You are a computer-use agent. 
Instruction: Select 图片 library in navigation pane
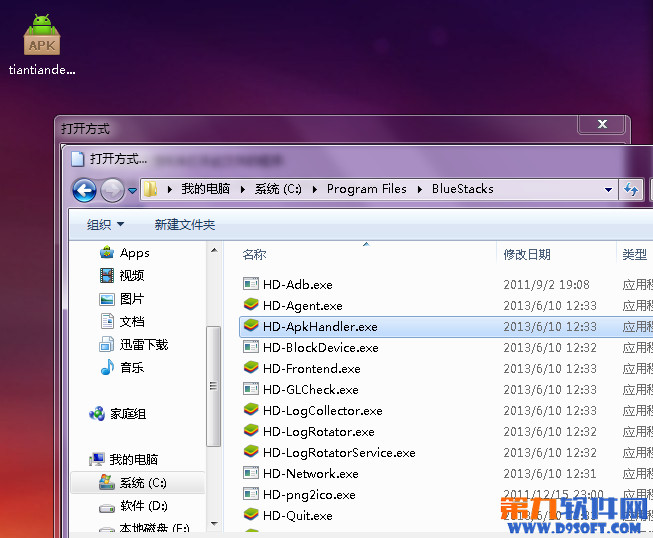[x=122, y=299]
